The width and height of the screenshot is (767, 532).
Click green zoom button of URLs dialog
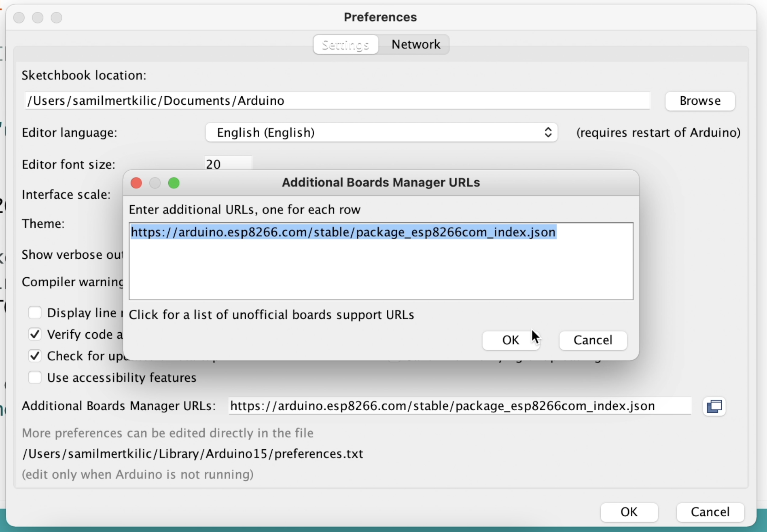click(174, 183)
